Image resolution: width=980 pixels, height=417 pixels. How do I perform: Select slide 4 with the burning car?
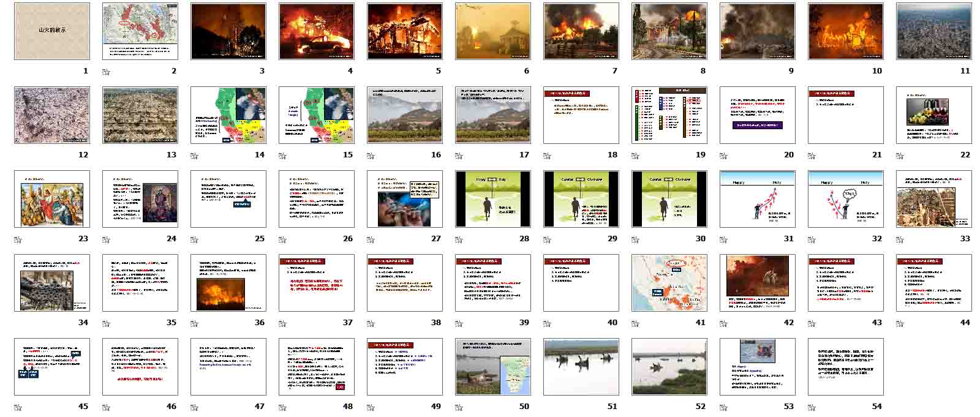click(x=317, y=31)
